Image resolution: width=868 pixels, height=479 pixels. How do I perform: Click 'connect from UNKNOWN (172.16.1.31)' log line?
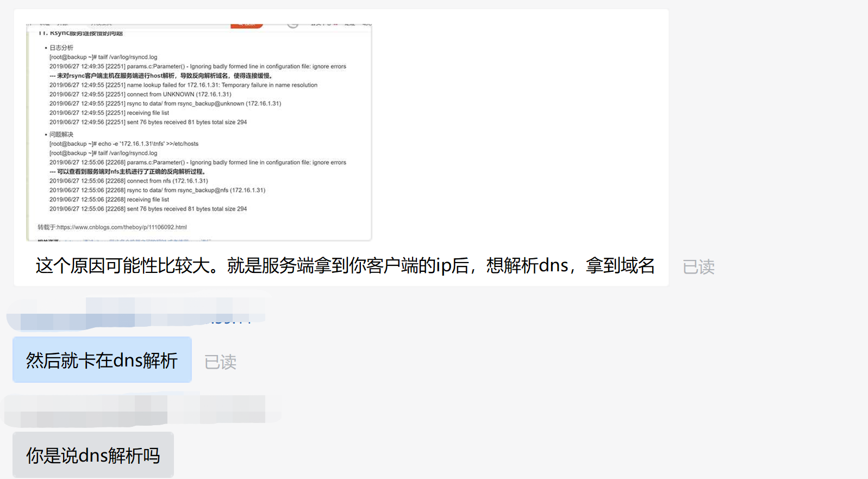point(140,94)
